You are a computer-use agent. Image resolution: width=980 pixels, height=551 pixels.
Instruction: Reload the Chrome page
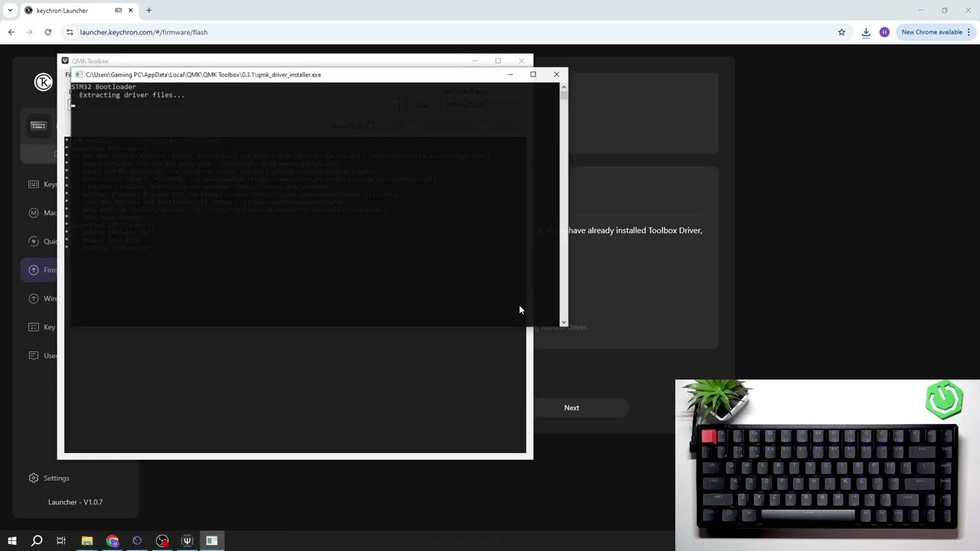(47, 32)
